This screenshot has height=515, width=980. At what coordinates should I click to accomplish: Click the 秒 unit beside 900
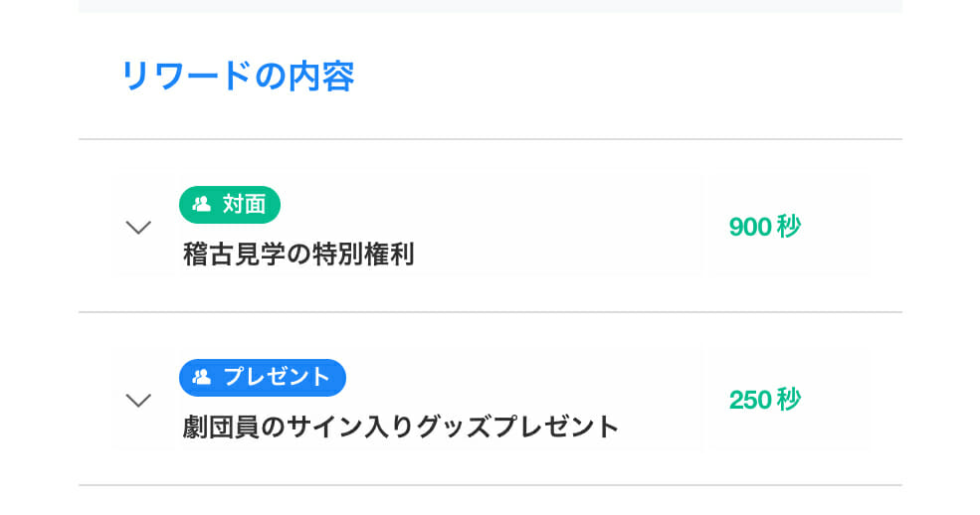coord(789,228)
